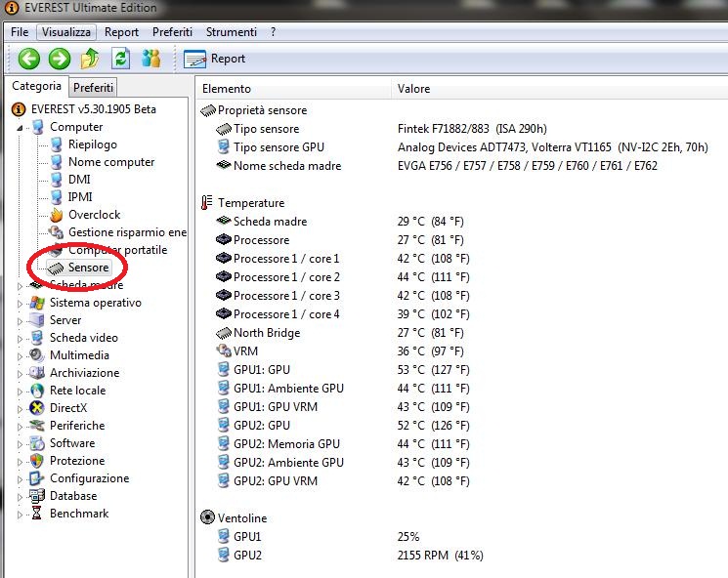Expand the Server tree node
The width and height of the screenshot is (728, 578).
click(x=20, y=321)
